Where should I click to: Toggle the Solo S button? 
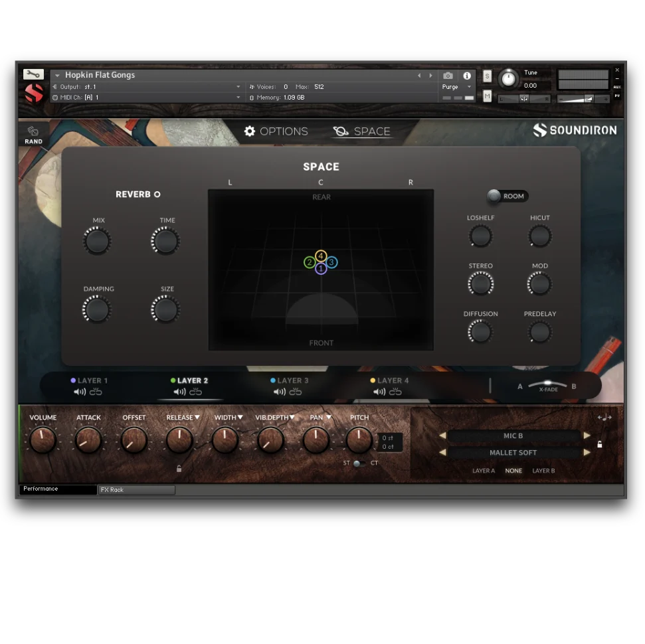click(x=487, y=76)
